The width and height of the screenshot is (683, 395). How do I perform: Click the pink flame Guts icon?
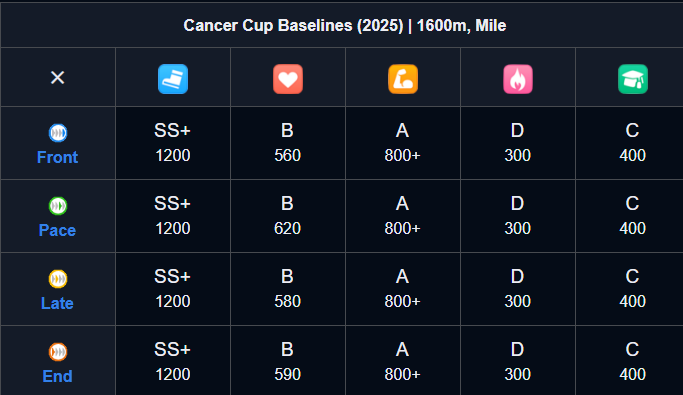(x=518, y=79)
